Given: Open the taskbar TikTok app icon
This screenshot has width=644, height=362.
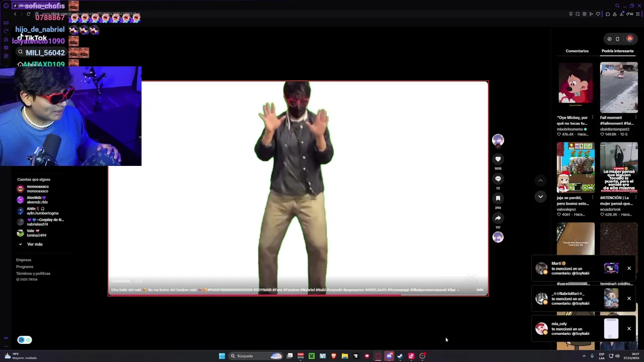Looking at the screenshot, I should tap(411, 356).
